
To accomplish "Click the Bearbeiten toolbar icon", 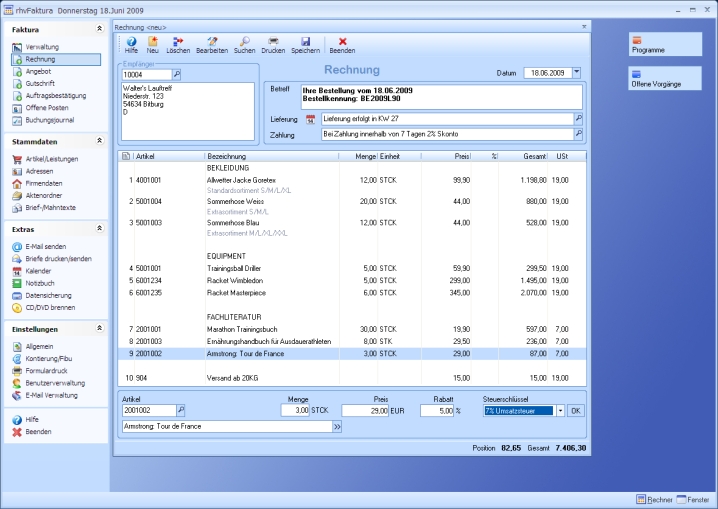I will click(x=211, y=44).
